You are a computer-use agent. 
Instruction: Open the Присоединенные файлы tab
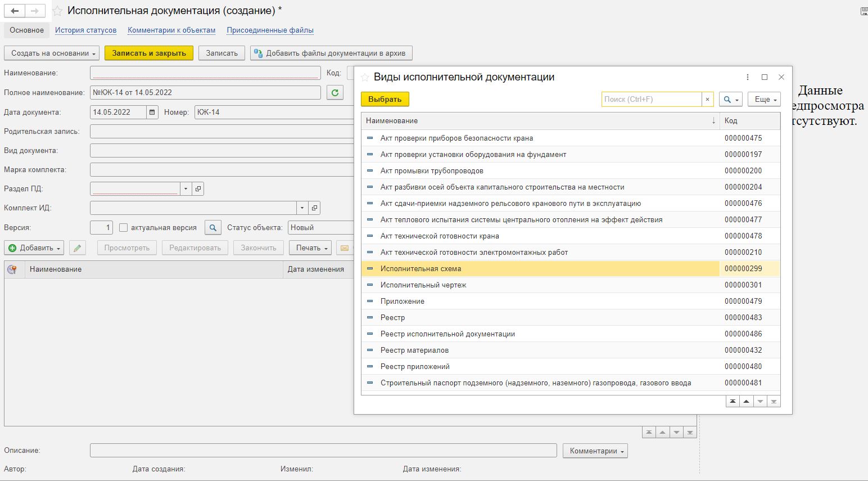pyautogui.click(x=270, y=30)
